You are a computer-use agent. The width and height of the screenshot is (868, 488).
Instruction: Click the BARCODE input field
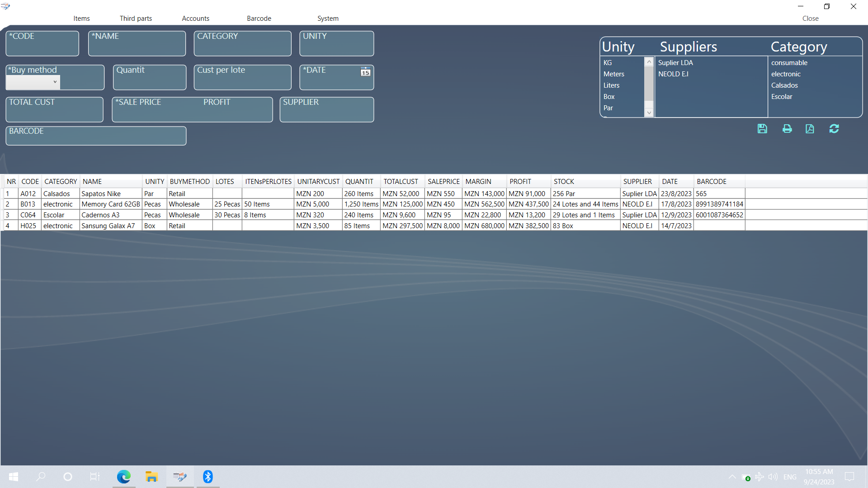96,138
